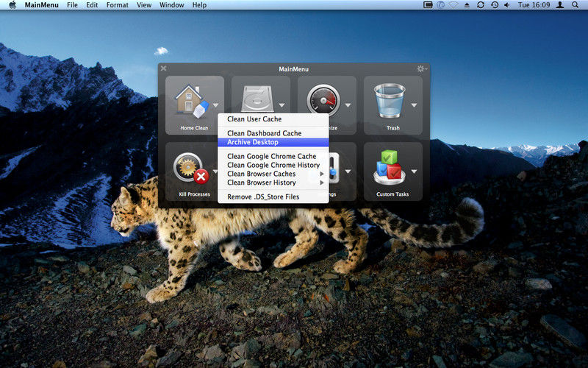The width and height of the screenshot is (588, 368).
Task: Click the speedometer gauge icon
Action: (x=323, y=100)
